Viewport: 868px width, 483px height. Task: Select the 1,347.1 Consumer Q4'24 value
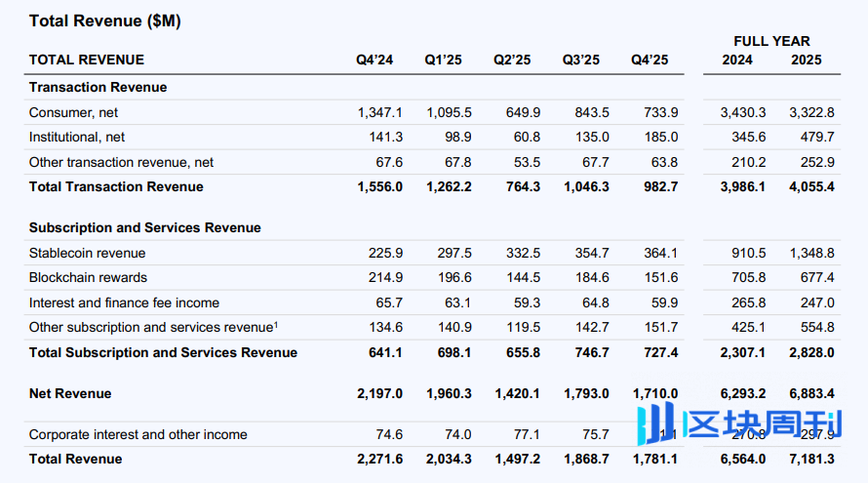(380, 113)
